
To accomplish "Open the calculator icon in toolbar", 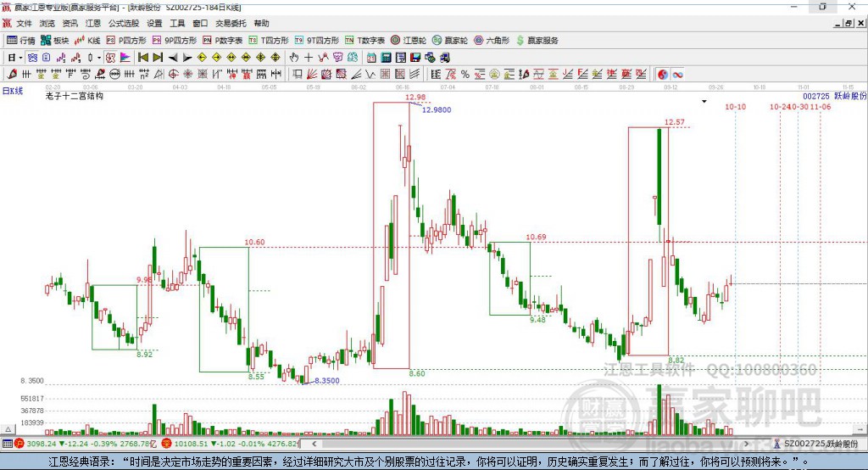I will [387, 58].
